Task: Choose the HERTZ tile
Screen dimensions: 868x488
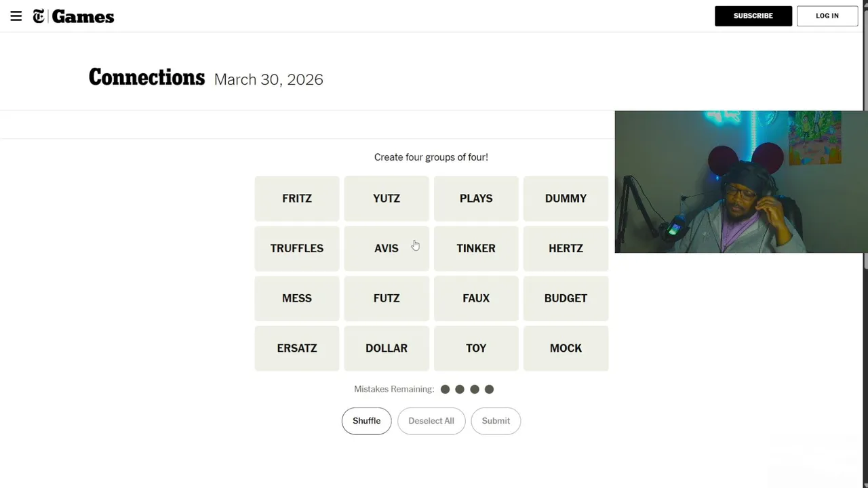Action: point(566,249)
